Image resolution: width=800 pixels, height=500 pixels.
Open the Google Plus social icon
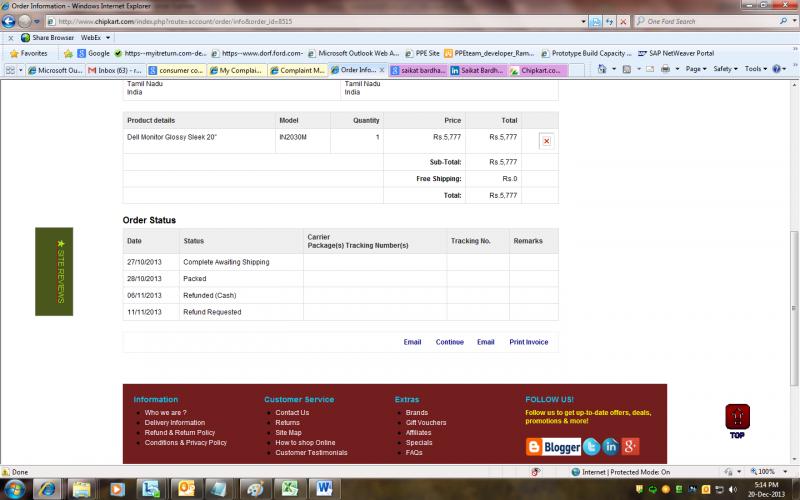[x=630, y=447]
